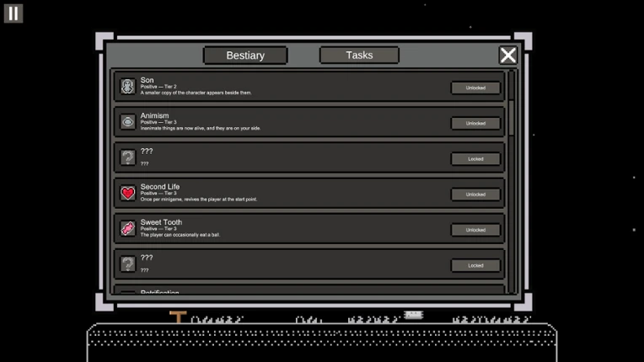Select the 'Animism' entry title

point(154,115)
